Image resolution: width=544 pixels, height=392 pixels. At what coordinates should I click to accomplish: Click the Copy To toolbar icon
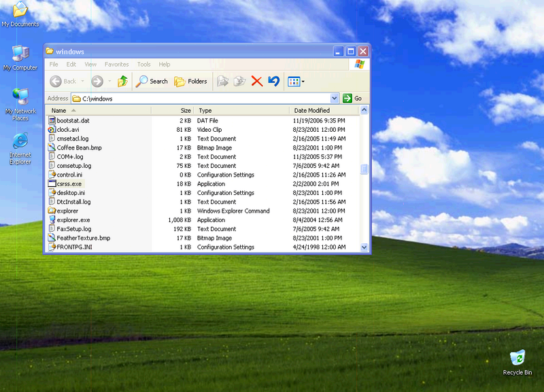[x=239, y=82]
